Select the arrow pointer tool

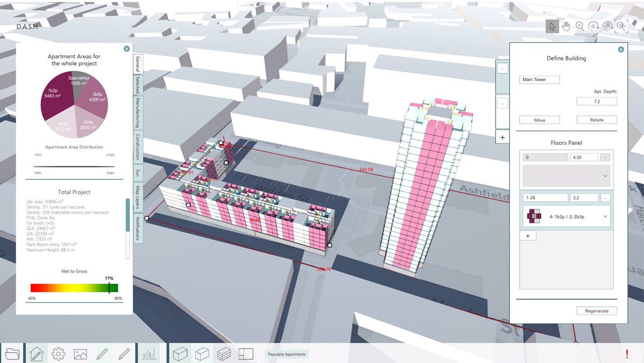point(552,26)
